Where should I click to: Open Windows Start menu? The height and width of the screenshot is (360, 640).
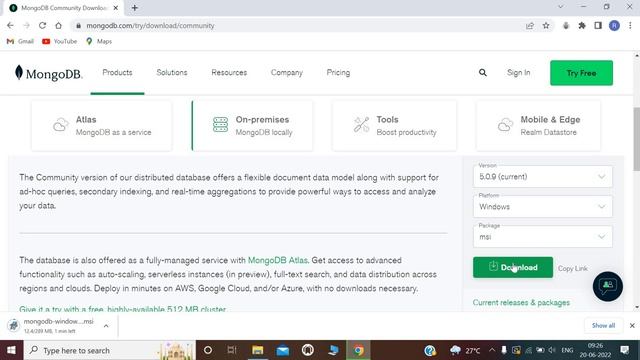(11, 350)
